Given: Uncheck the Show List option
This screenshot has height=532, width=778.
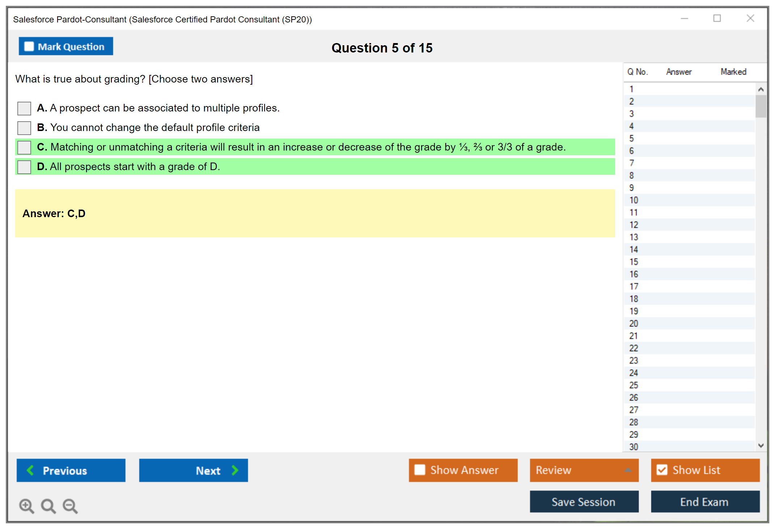Looking at the screenshot, I should click(662, 470).
